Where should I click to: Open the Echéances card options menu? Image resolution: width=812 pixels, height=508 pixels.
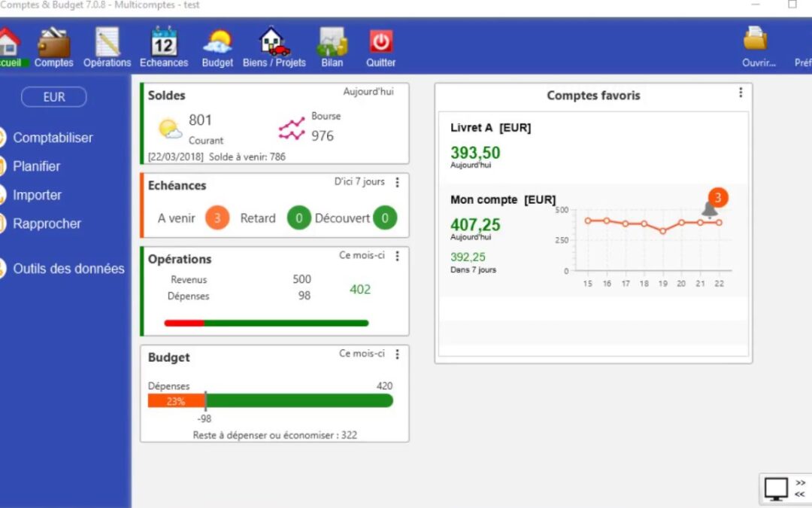pyautogui.click(x=397, y=182)
